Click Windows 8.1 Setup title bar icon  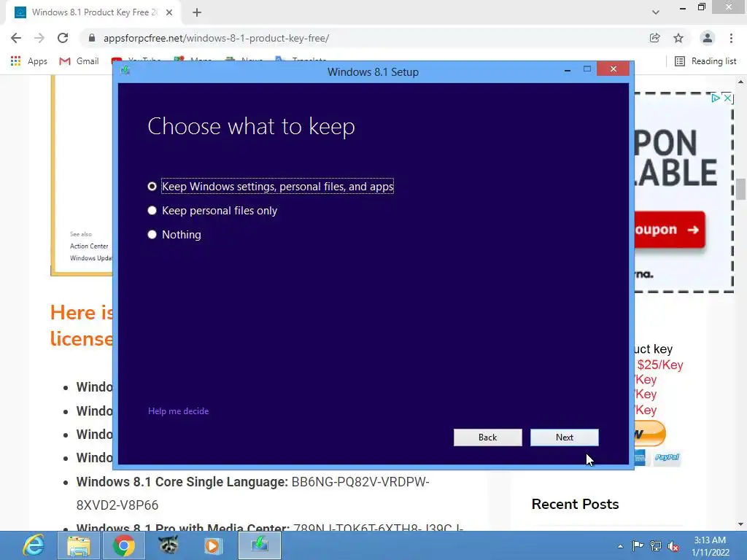(x=125, y=71)
